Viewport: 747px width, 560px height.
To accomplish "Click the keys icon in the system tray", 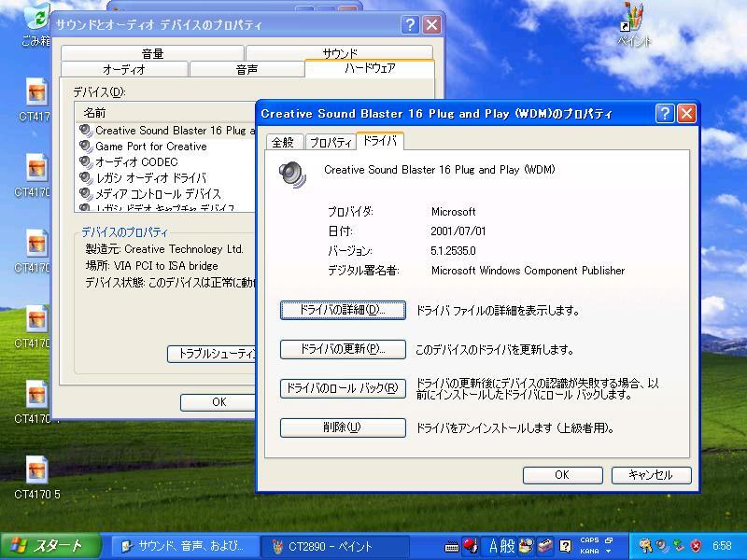I will 645,546.
